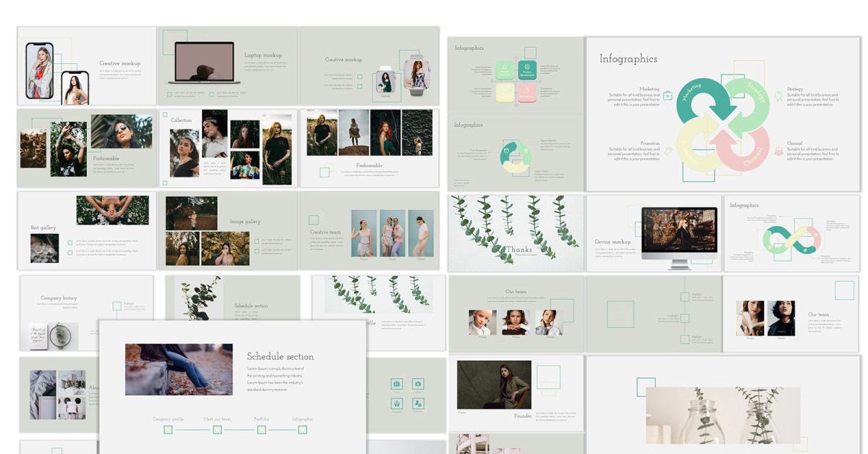Viewport: 868px width, 454px height.
Task: Open the Creative team slide thumbnail
Action: point(370,230)
